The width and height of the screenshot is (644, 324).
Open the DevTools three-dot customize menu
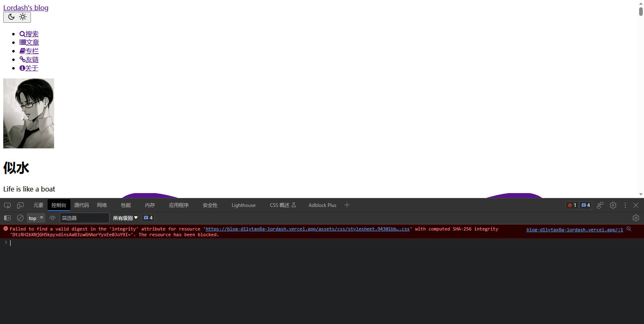[x=625, y=206]
